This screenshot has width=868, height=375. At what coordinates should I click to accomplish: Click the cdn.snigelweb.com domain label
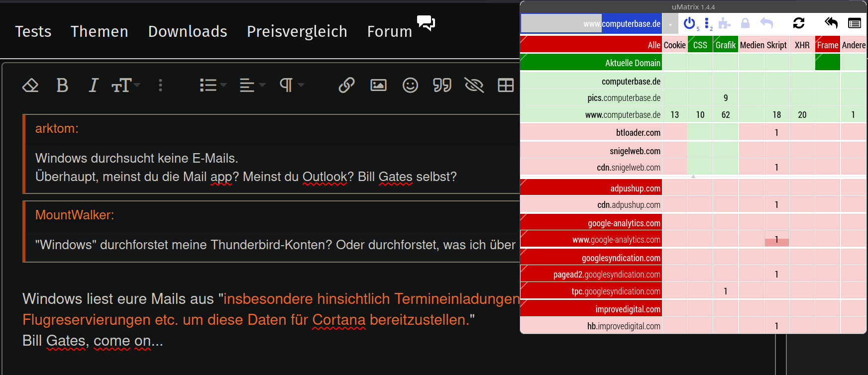(x=591, y=168)
